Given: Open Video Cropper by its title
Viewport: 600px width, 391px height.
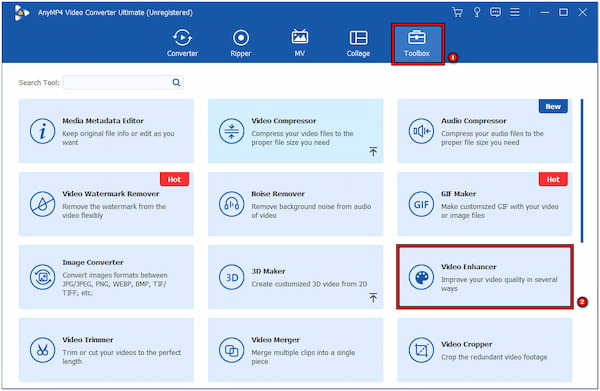Looking at the screenshot, I should click(466, 344).
